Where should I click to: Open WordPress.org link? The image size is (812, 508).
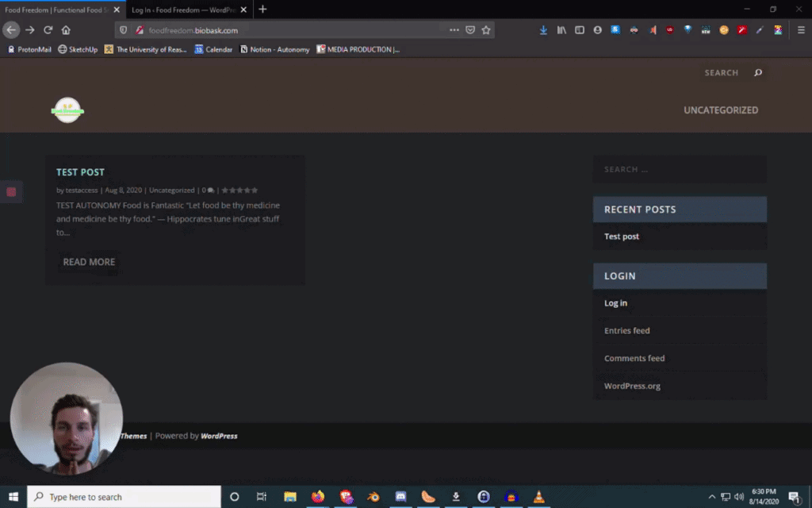click(x=632, y=387)
